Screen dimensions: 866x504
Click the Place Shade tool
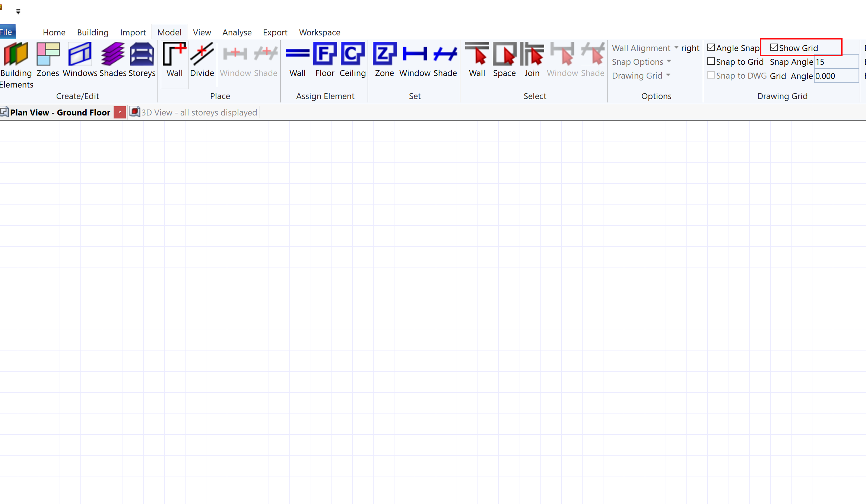coord(266,60)
